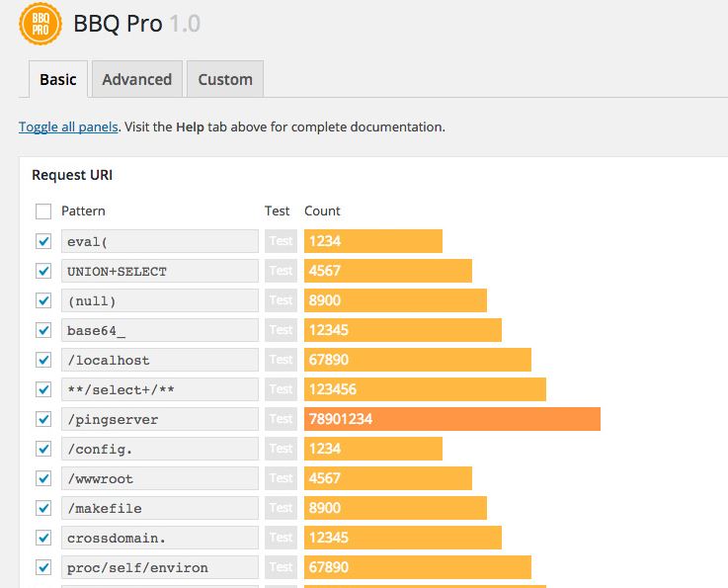
Task: Click Test button for /pingserver pattern
Action: (x=281, y=419)
